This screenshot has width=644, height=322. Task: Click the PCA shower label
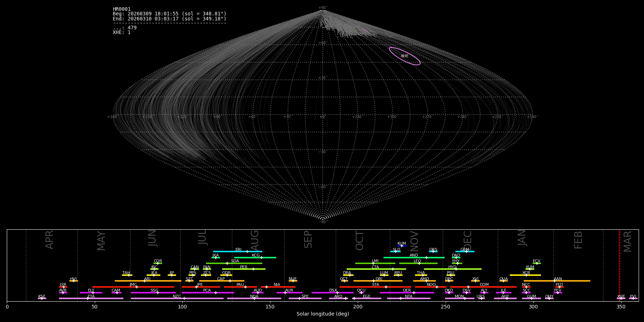pyautogui.click(x=207, y=291)
